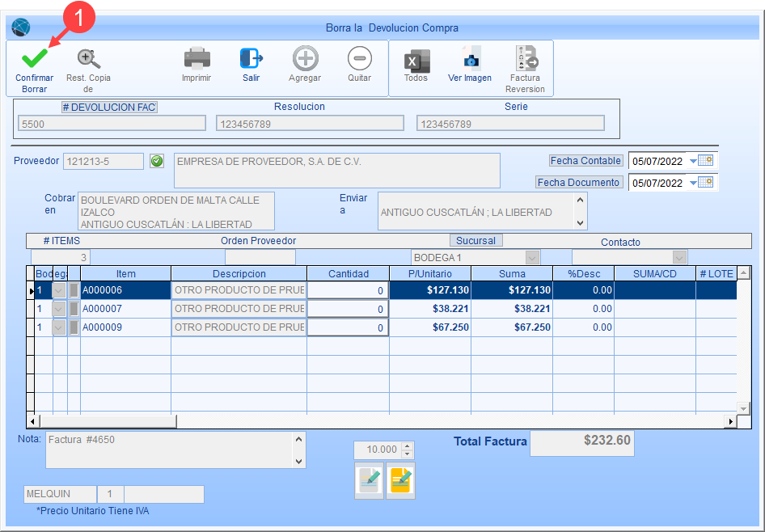Image resolution: width=765 pixels, height=532 pixels.
Task: Click the Cantidad cell for item A000007
Action: (348, 309)
